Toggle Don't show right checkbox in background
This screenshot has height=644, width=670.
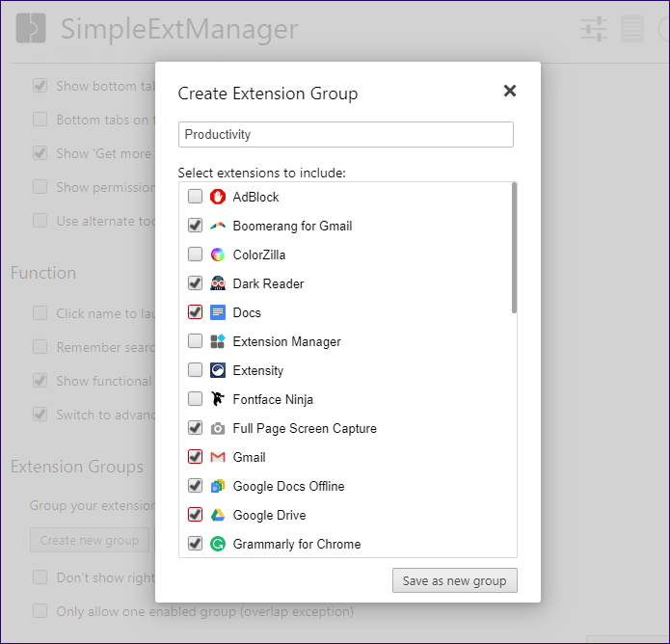[x=40, y=577]
